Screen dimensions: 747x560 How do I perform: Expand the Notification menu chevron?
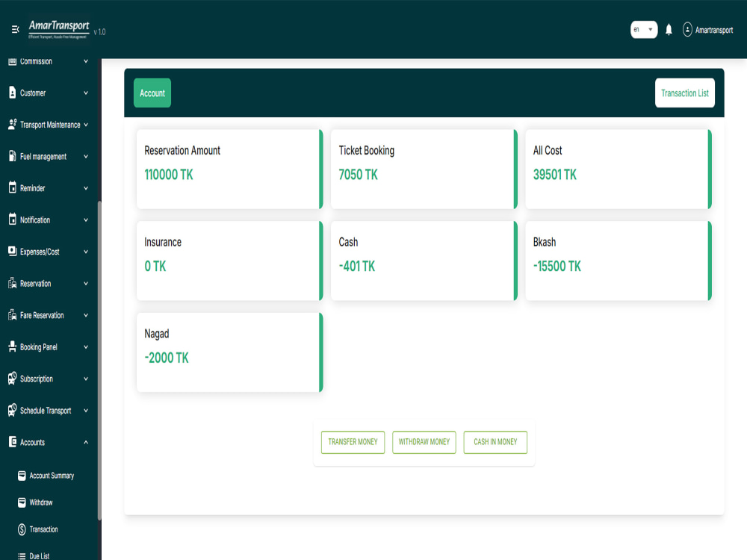click(86, 220)
